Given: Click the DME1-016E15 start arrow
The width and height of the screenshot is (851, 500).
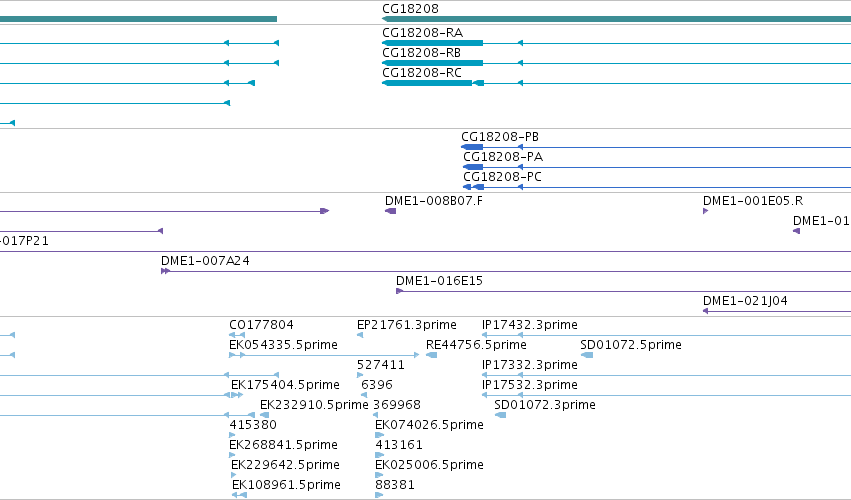Looking at the screenshot, I should (x=399, y=291).
